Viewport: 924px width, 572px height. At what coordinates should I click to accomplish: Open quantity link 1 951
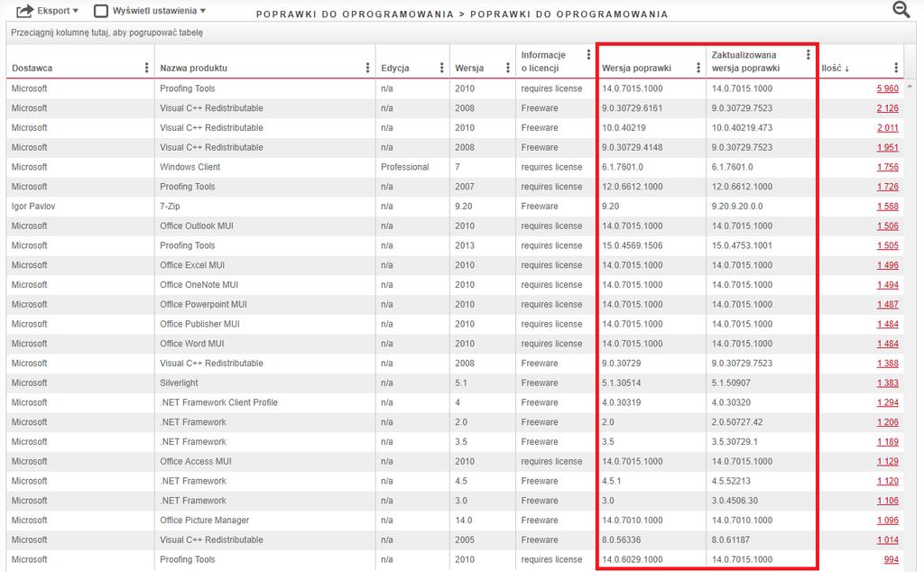click(888, 147)
